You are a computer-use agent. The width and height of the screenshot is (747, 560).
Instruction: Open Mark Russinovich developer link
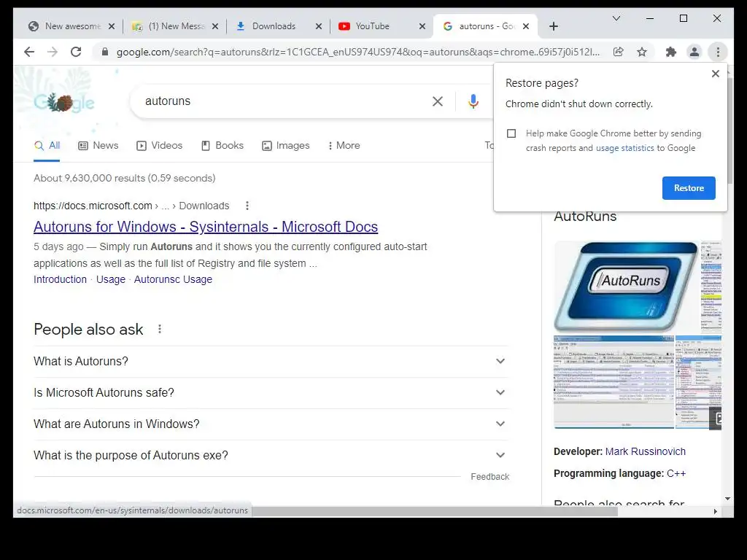[x=645, y=451]
